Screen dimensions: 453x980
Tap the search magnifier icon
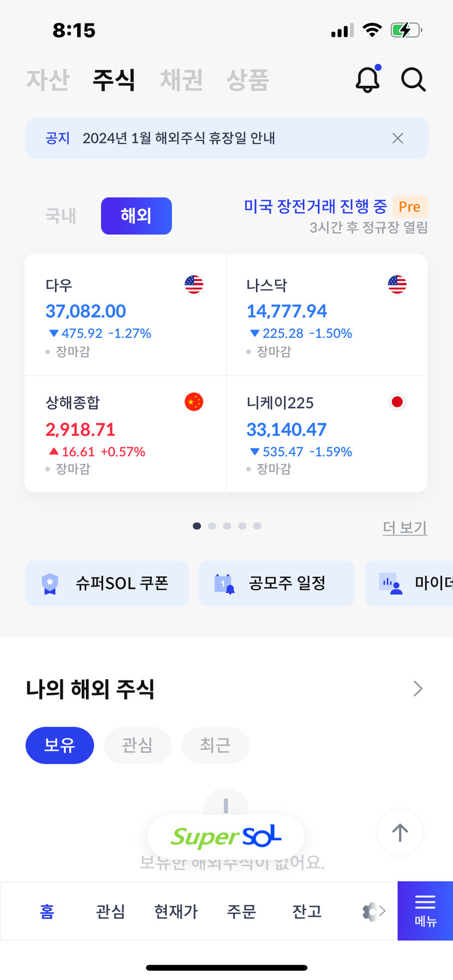(x=413, y=80)
